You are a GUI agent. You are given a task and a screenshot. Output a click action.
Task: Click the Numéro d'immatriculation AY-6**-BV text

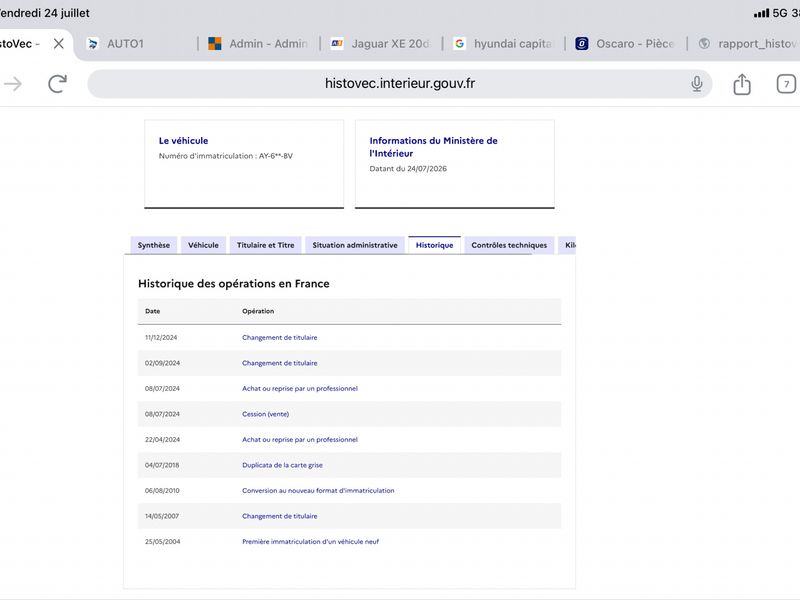(x=226, y=156)
